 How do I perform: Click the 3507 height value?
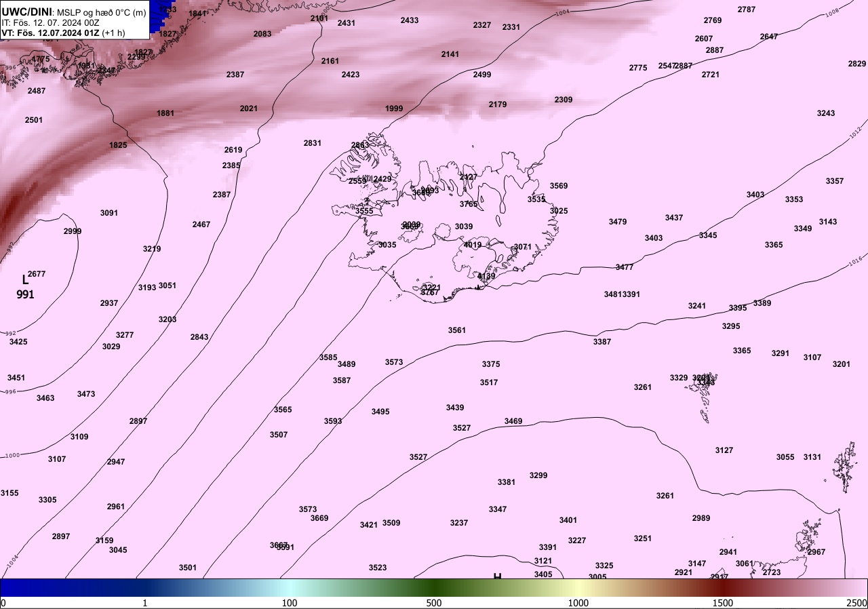tap(279, 435)
